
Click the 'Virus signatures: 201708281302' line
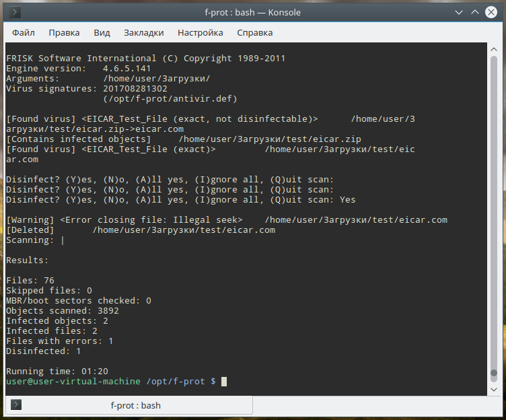[x=87, y=89]
